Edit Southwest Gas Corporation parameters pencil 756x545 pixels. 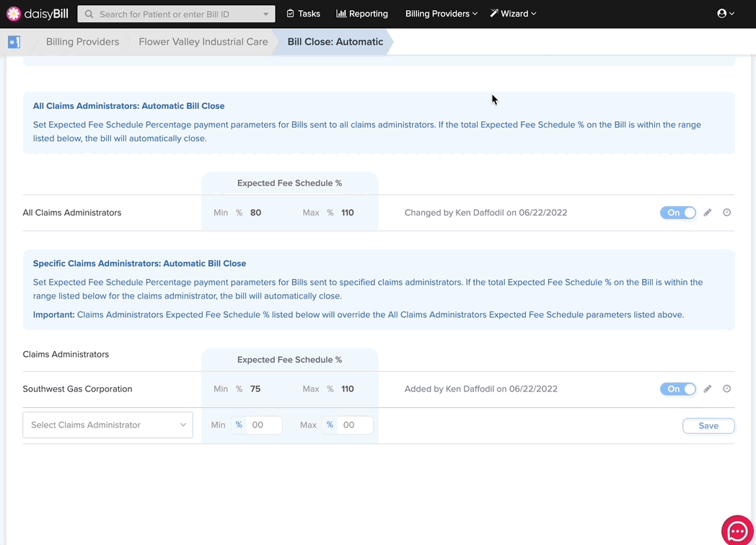click(707, 389)
